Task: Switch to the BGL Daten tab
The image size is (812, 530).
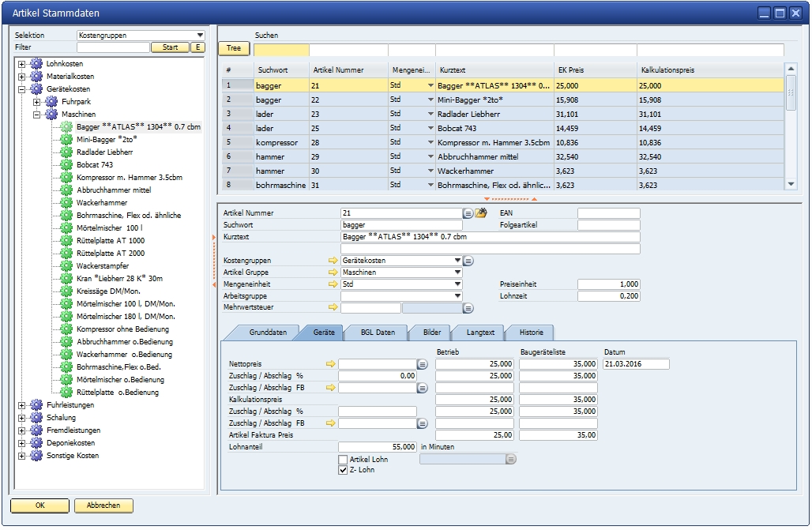Action: [x=378, y=333]
